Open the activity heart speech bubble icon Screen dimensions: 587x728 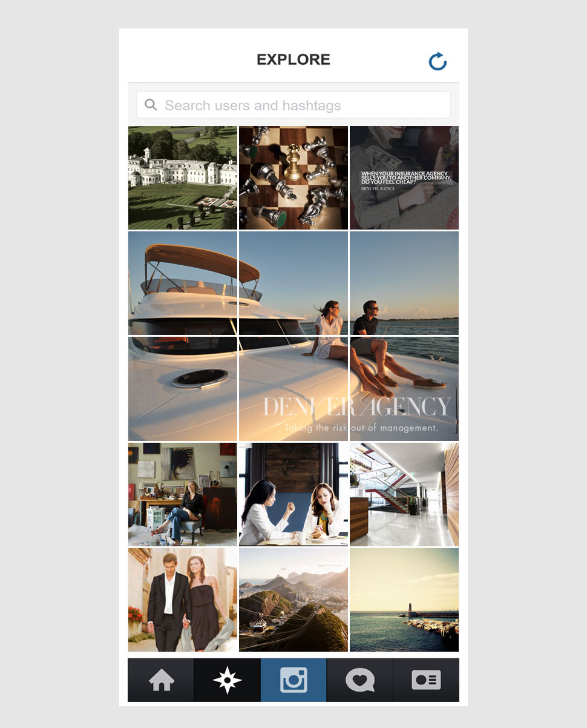(x=360, y=680)
